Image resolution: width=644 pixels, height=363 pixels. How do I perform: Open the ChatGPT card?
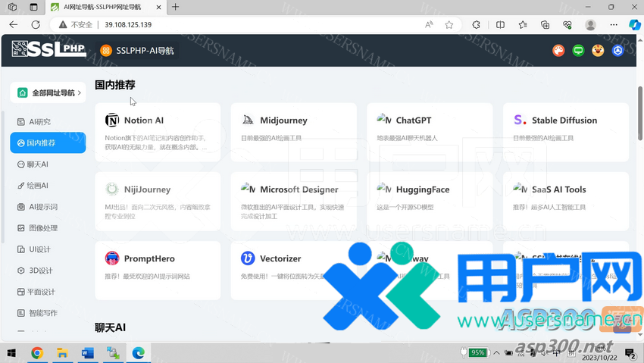[x=430, y=132]
